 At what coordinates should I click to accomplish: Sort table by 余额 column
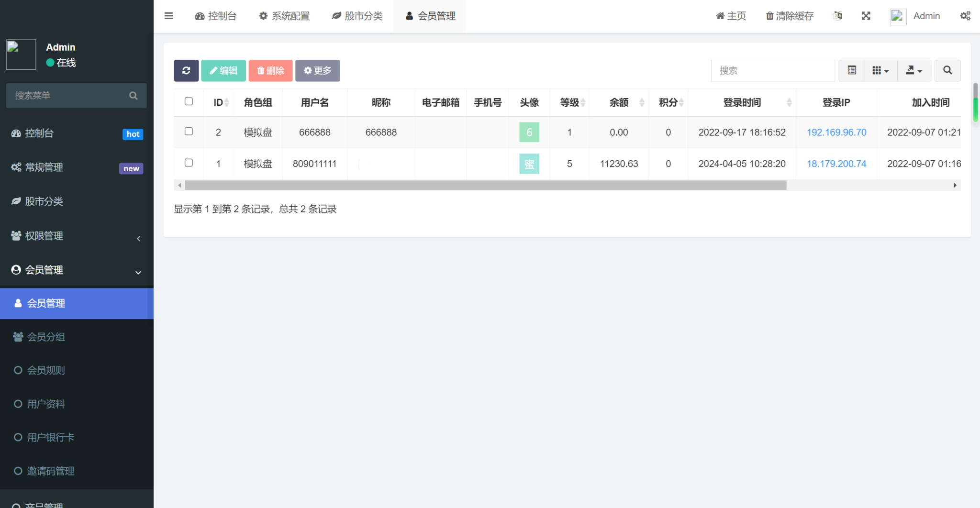pos(619,102)
